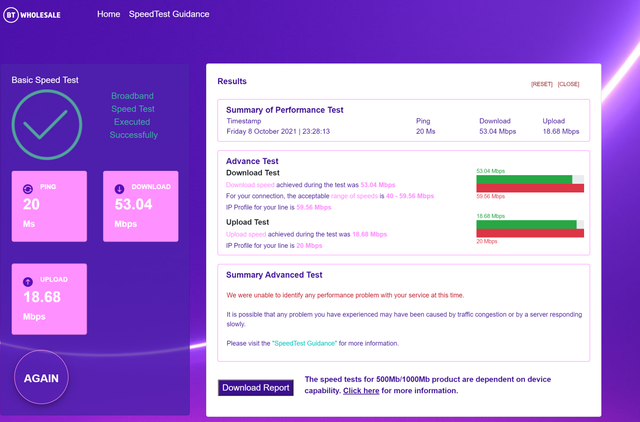Viewport: 640px width, 422px height.
Task: Open the "SpeedTest Guidance" link in summary
Action: 304,343
